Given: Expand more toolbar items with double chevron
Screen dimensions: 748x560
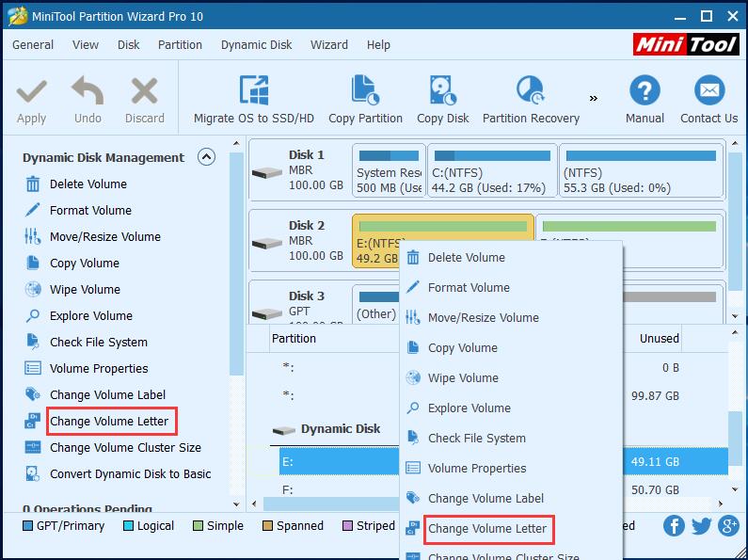Looking at the screenshot, I should pyautogui.click(x=593, y=98).
